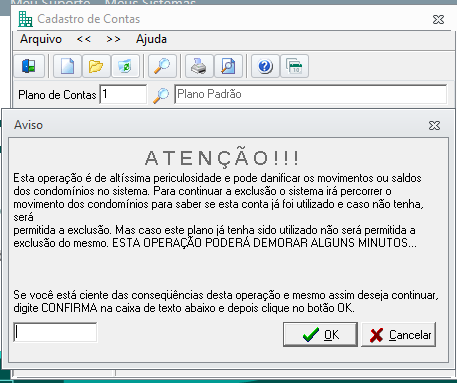Open print preview page-with-magnifier icon

[228, 66]
